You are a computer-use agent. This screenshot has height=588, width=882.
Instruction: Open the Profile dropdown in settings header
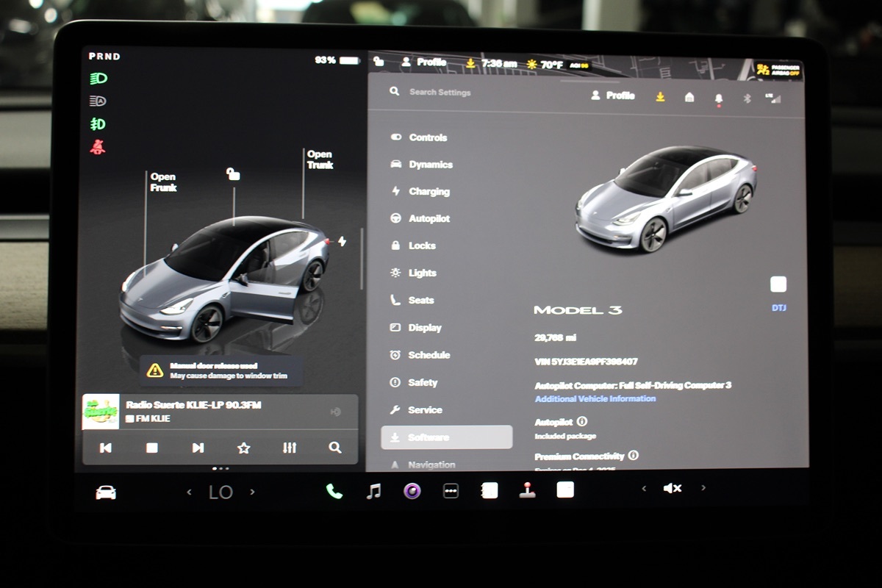pyautogui.click(x=614, y=96)
